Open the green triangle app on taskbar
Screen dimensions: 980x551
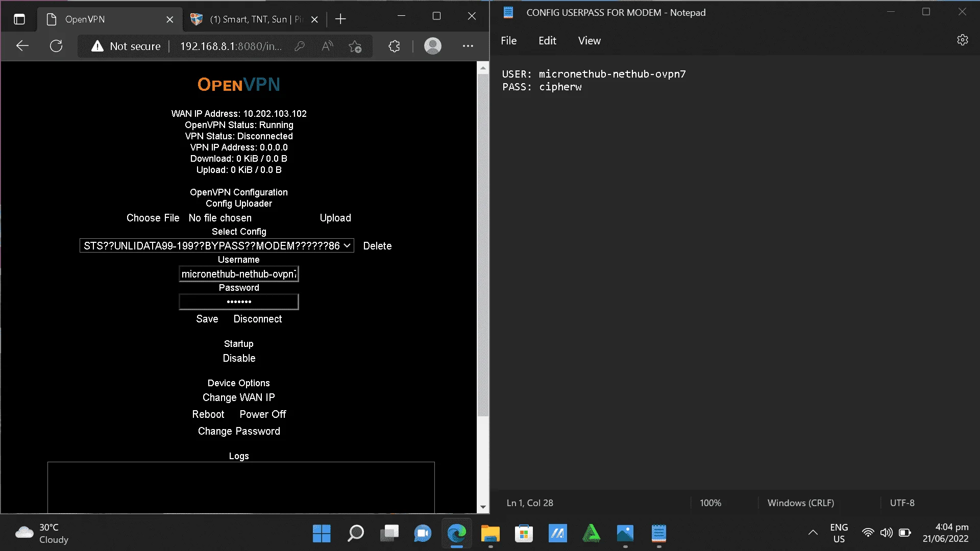click(591, 534)
